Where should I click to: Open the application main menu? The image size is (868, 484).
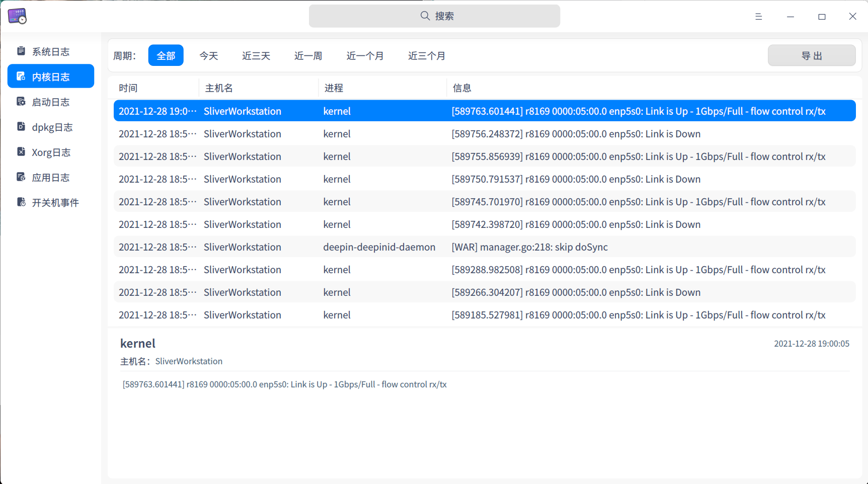click(x=758, y=16)
